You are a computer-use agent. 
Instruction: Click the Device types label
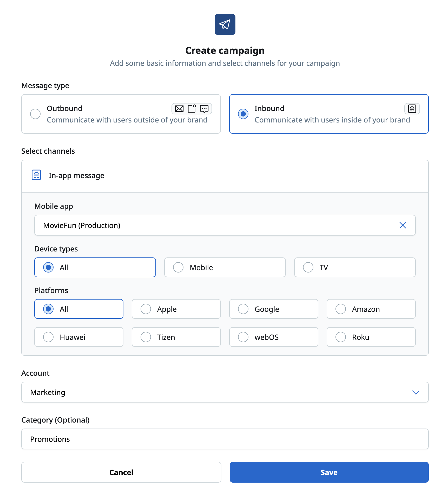(x=56, y=249)
